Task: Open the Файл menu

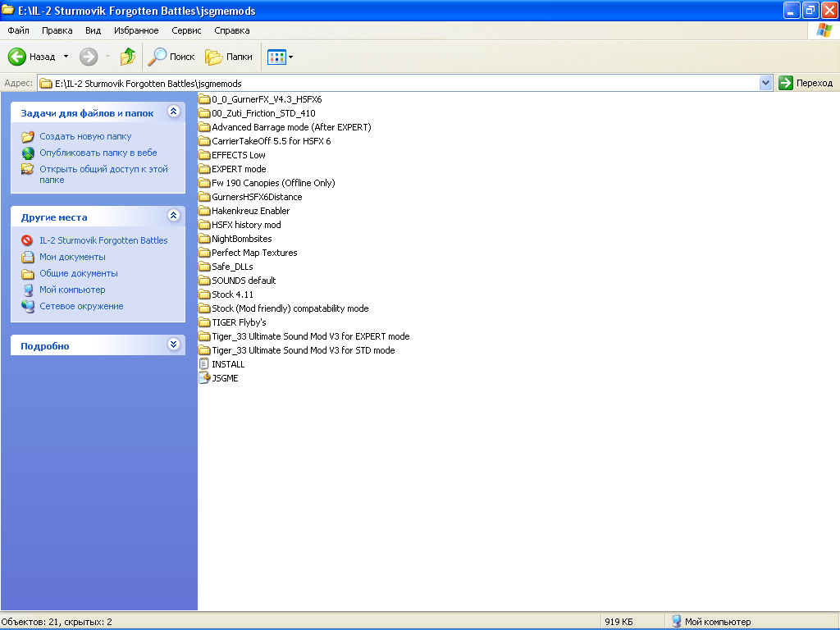Action: coord(18,30)
